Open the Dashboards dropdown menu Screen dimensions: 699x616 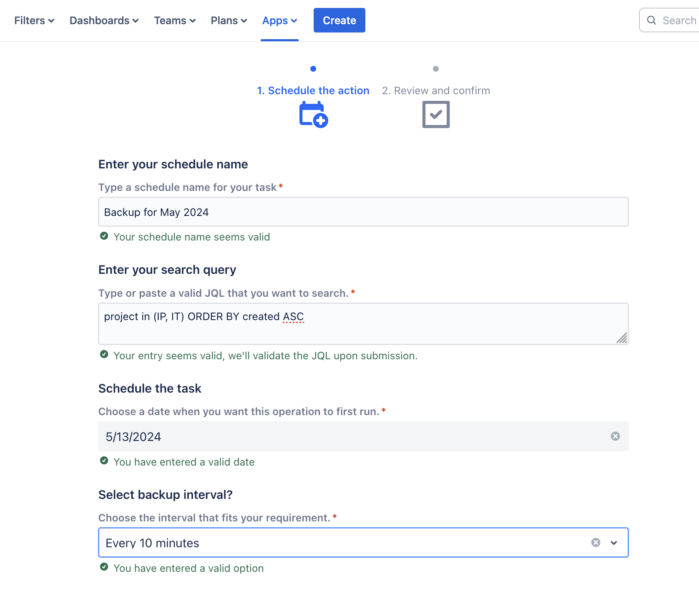(x=104, y=20)
